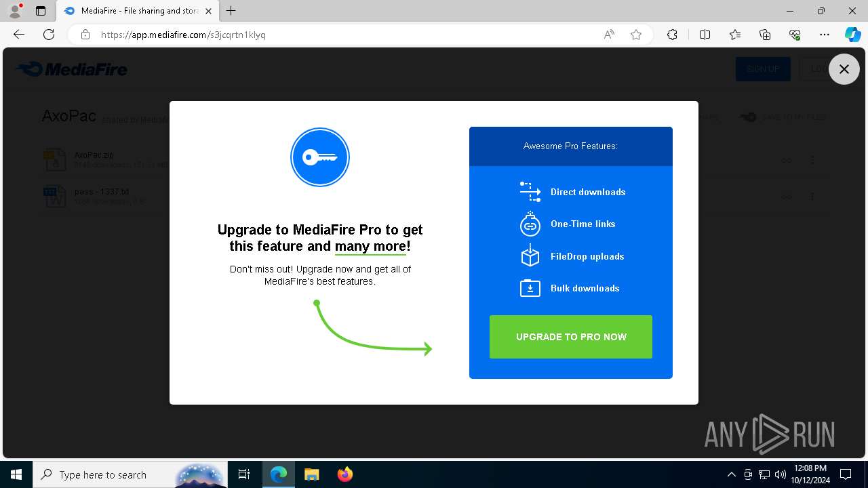Toggle the Split screen icon
868x488 pixels.
[705, 35]
